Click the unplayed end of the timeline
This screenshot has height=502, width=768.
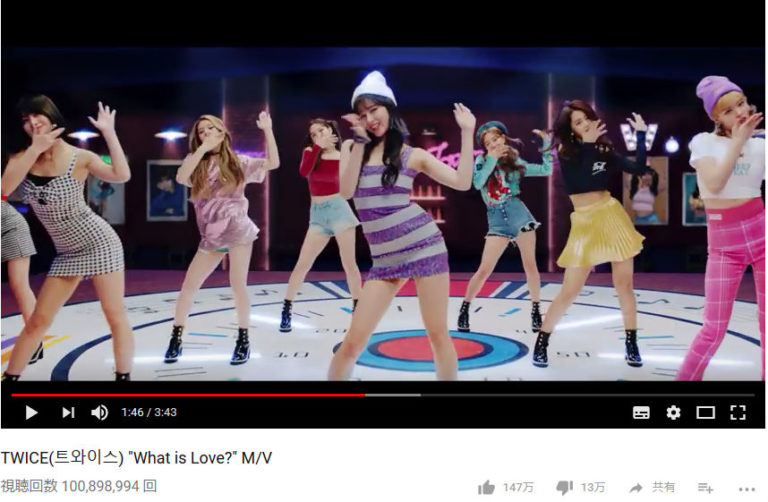point(587,395)
